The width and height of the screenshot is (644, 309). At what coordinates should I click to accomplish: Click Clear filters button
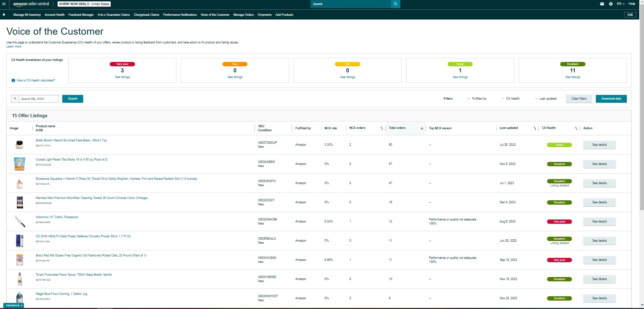click(x=579, y=99)
